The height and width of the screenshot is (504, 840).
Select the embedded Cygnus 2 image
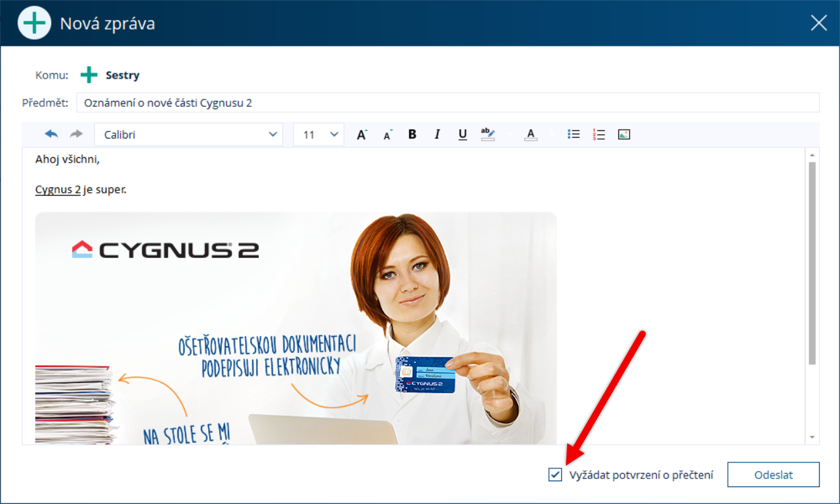click(x=296, y=328)
